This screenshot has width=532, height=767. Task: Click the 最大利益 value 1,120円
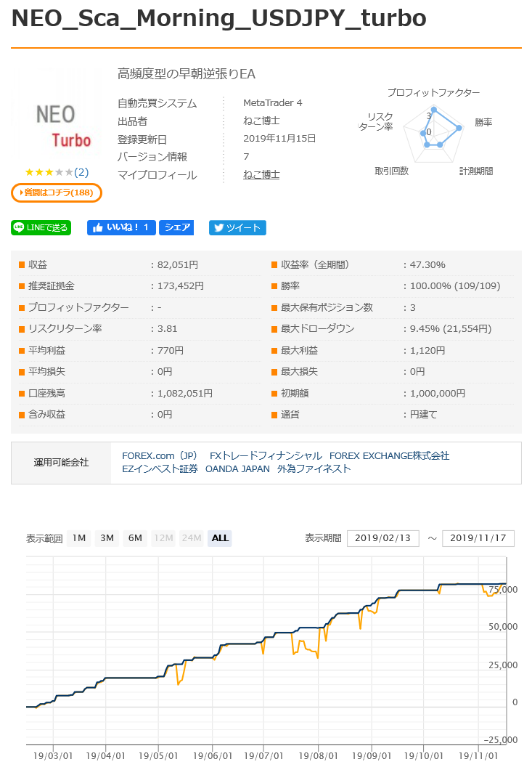click(x=427, y=350)
